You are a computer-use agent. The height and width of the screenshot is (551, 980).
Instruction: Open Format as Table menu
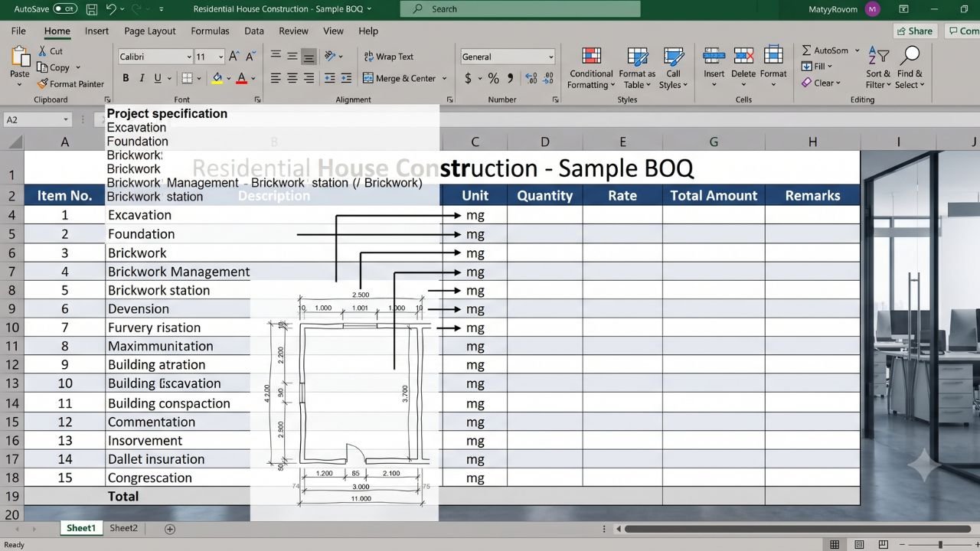(637, 69)
